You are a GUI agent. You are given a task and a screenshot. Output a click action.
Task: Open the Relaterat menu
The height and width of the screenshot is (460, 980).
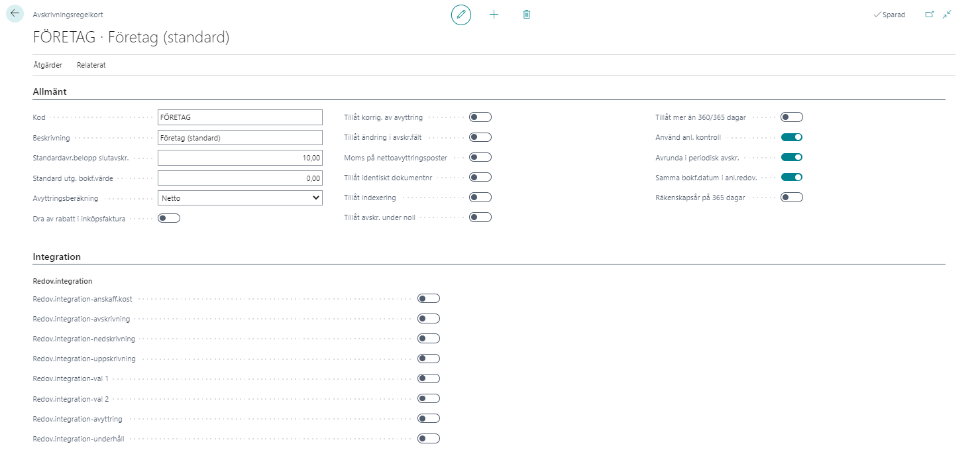[91, 65]
